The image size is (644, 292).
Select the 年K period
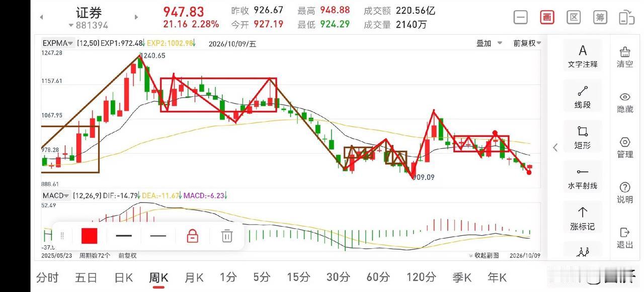tap(497, 277)
